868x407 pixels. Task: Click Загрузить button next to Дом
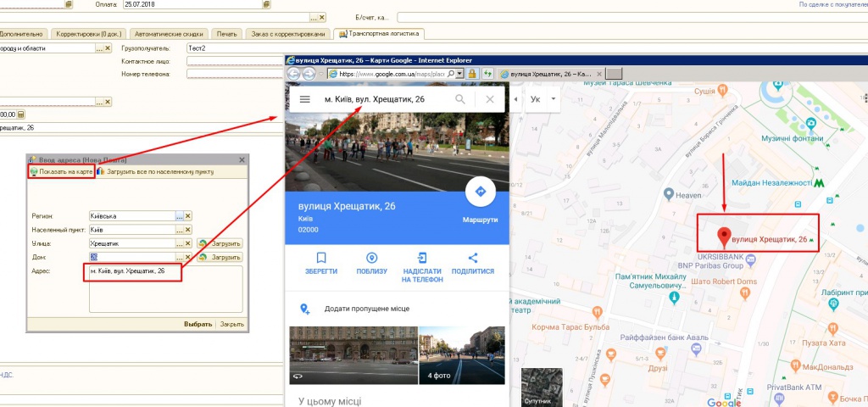point(220,258)
